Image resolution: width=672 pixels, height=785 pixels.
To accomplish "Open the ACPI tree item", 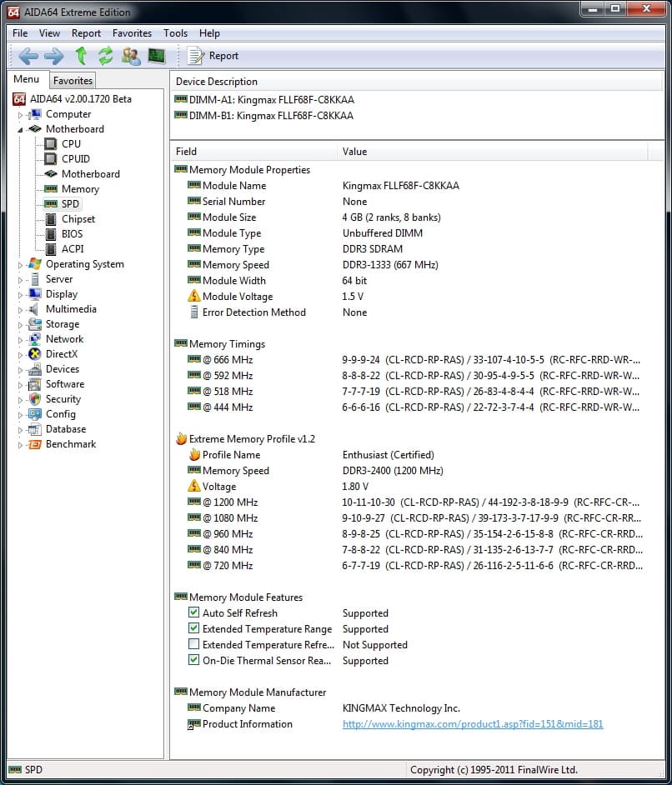I will tap(73, 249).
